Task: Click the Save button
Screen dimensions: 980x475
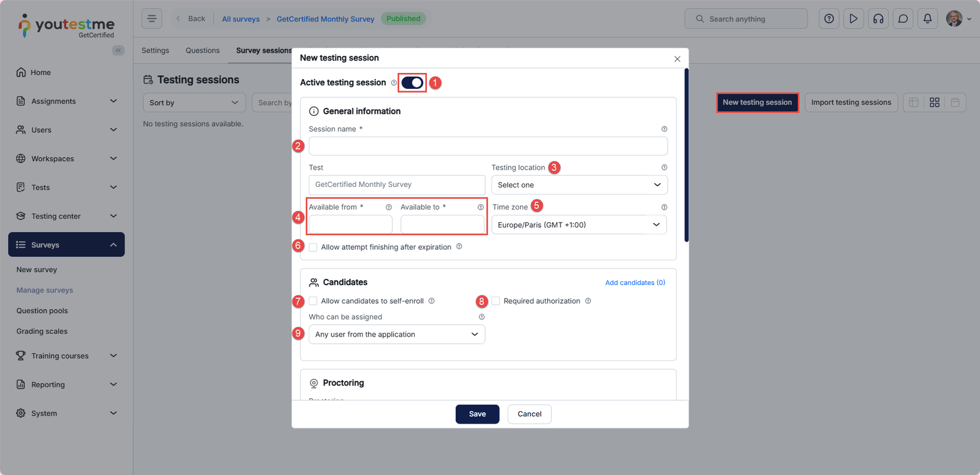Action: 477,414
